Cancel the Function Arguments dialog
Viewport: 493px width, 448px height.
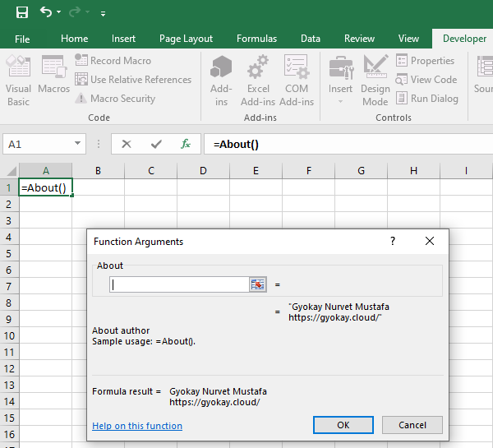(412, 425)
